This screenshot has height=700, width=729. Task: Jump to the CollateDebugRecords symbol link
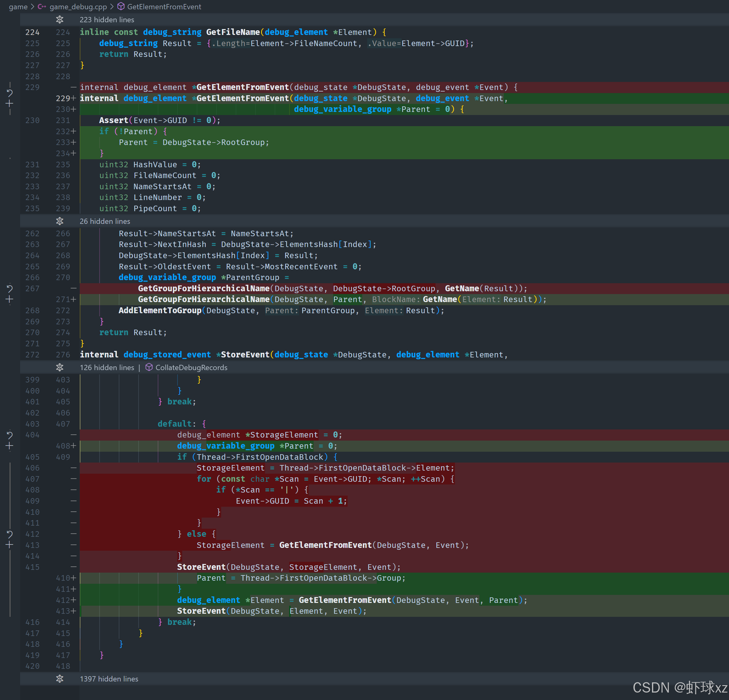click(x=191, y=368)
